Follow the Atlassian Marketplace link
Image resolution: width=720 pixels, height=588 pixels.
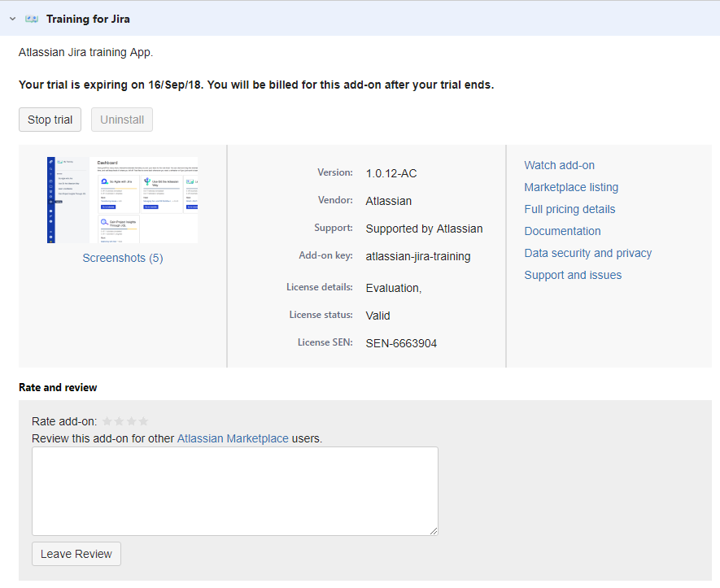point(233,438)
